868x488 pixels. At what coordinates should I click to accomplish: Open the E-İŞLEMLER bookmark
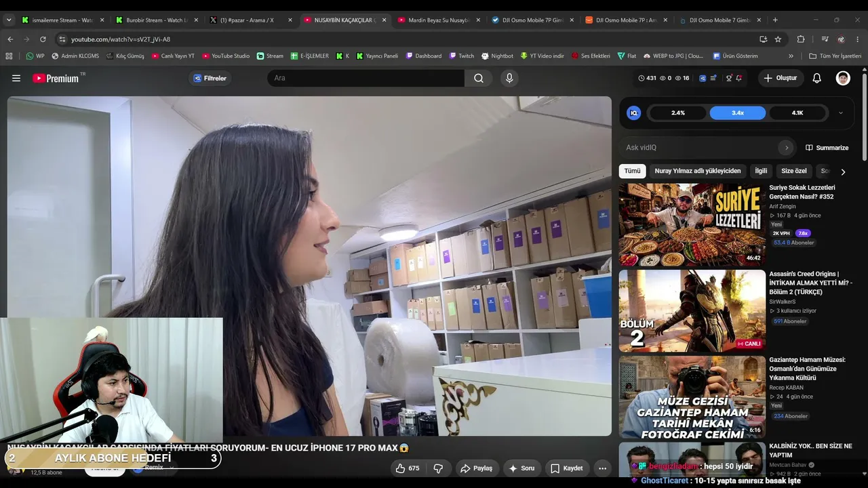309,56
